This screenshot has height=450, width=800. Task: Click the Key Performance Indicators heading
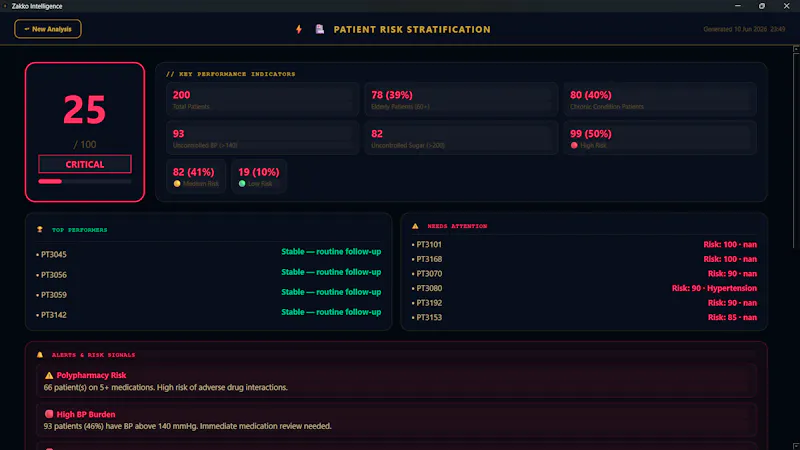231,74
